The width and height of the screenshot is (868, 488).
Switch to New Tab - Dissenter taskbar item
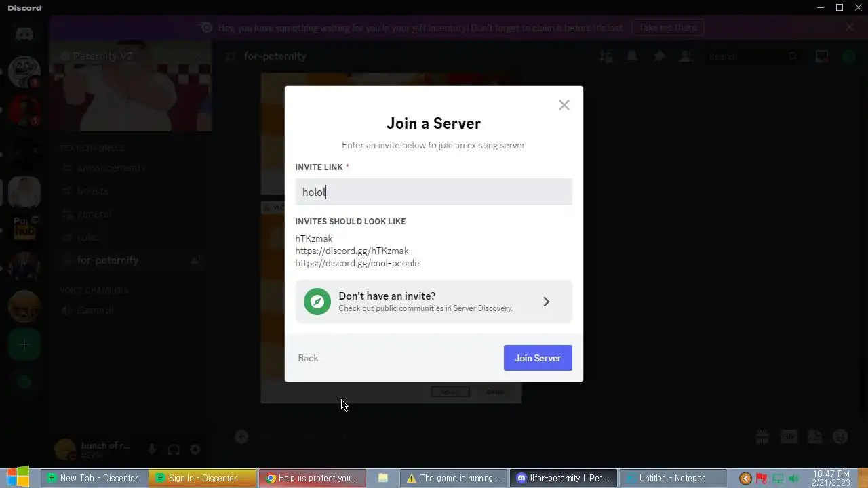pos(96,478)
